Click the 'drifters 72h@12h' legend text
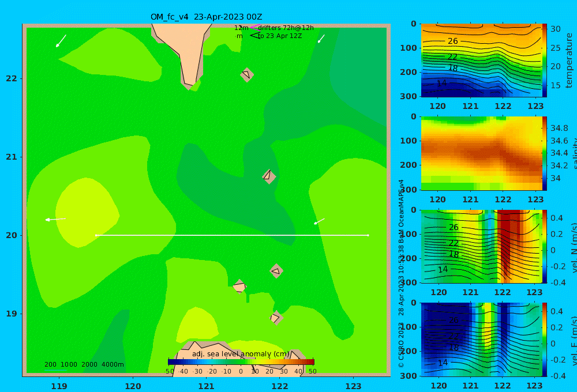The width and height of the screenshot is (577, 392). (x=286, y=28)
